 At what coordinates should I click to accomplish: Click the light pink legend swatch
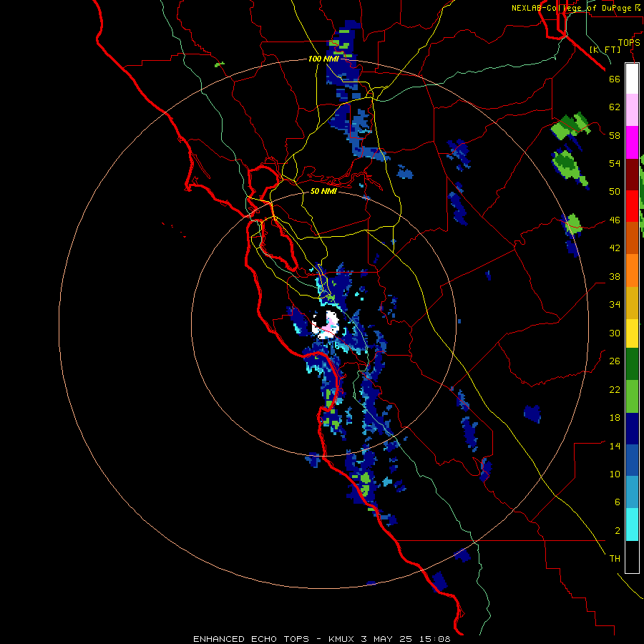tap(632, 110)
